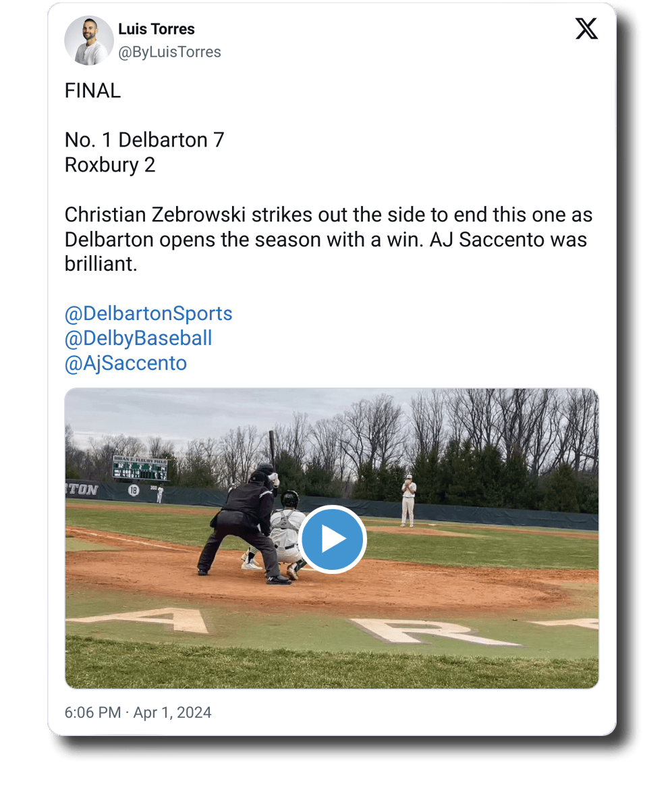Click the 6:06 PM timestamp
The image size is (672, 792).
click(x=92, y=712)
